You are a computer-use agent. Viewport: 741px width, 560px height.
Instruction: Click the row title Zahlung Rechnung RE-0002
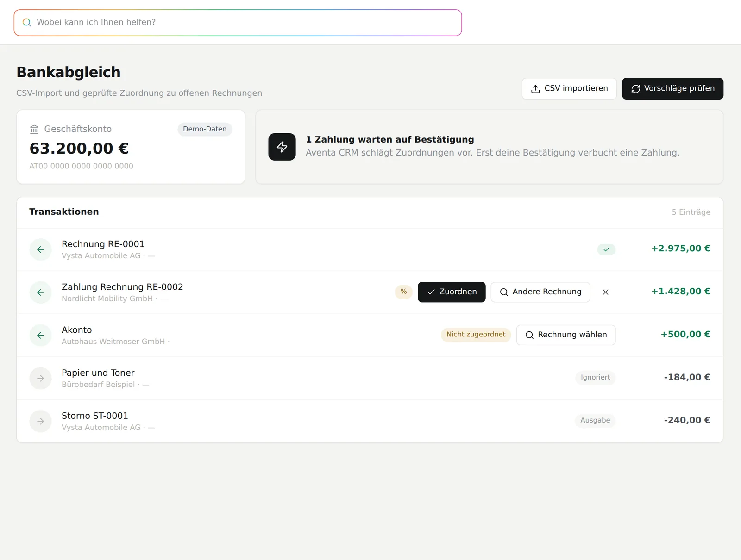point(122,287)
